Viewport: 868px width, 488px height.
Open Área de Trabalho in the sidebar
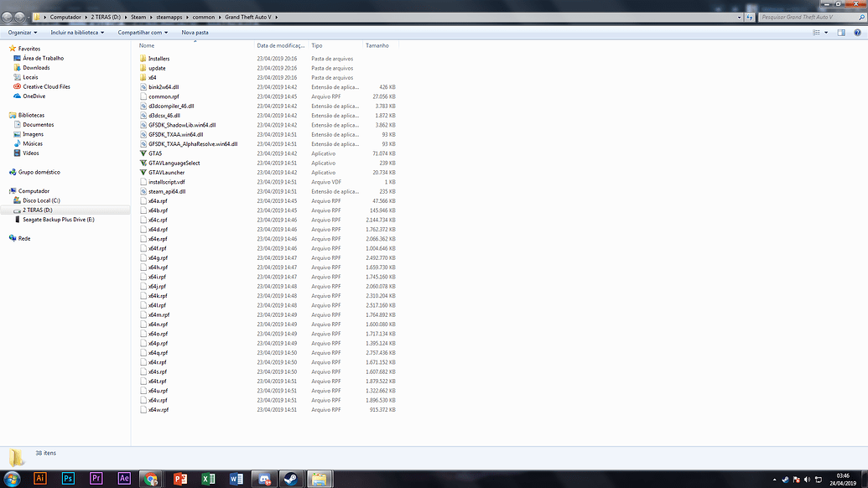(43, 58)
